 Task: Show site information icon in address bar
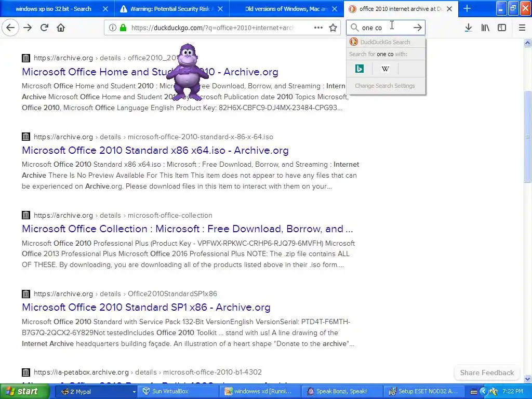(x=112, y=28)
